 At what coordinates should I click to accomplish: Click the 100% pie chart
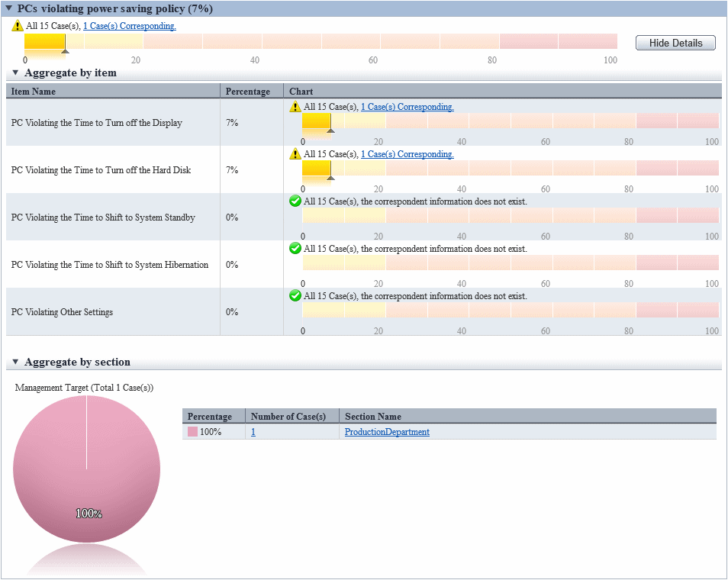87,469
